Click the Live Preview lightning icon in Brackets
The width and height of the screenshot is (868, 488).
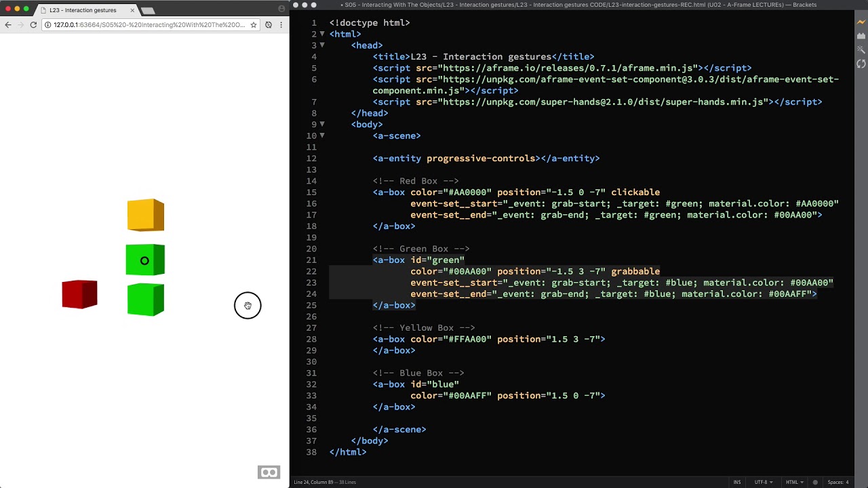click(x=861, y=22)
